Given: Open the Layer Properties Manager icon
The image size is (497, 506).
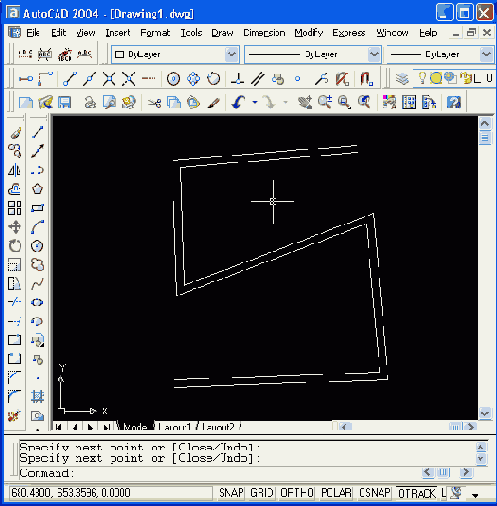Looking at the screenshot, I should (x=402, y=79).
